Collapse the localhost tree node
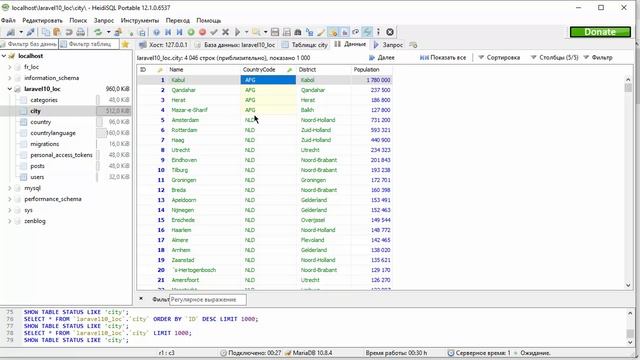Viewport: 640px width, 360px height. tap(4, 56)
